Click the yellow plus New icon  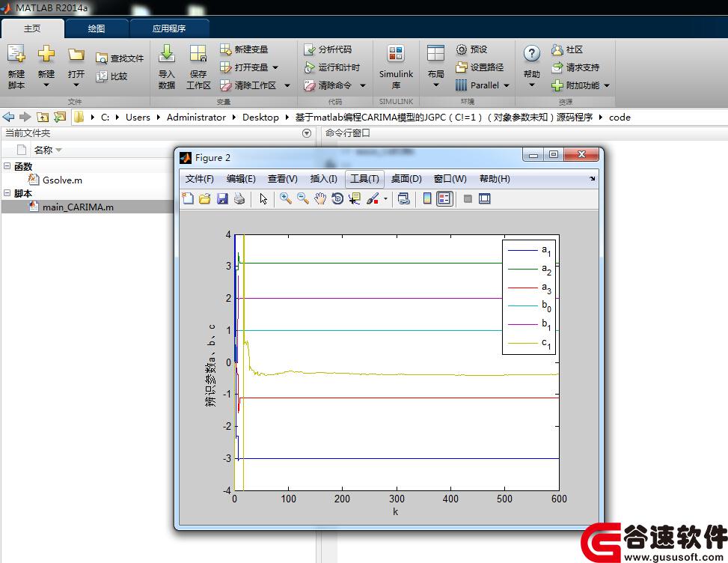(x=46, y=54)
